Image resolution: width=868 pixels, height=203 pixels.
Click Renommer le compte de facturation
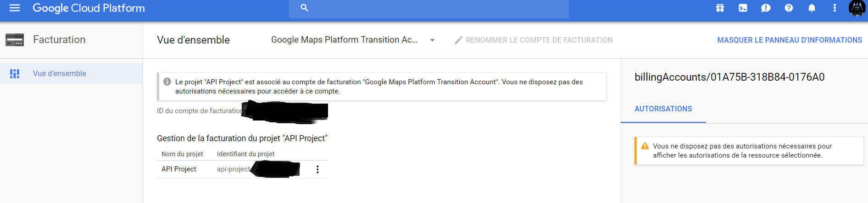point(534,40)
